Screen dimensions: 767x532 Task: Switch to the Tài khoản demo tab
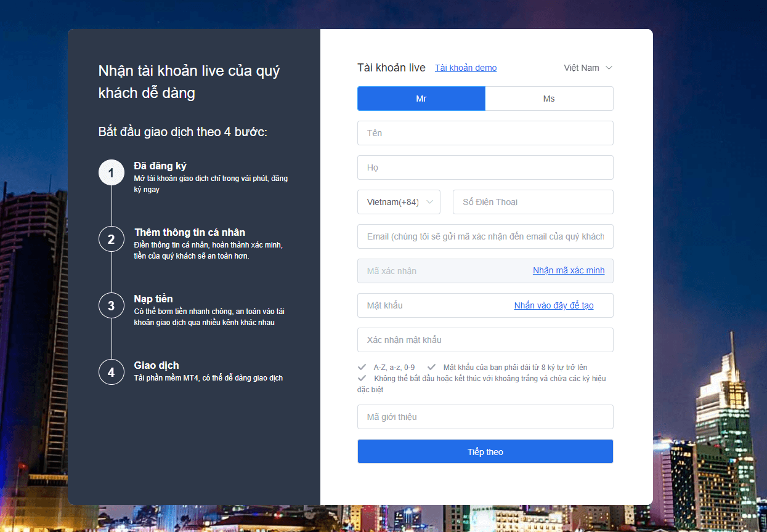(466, 68)
